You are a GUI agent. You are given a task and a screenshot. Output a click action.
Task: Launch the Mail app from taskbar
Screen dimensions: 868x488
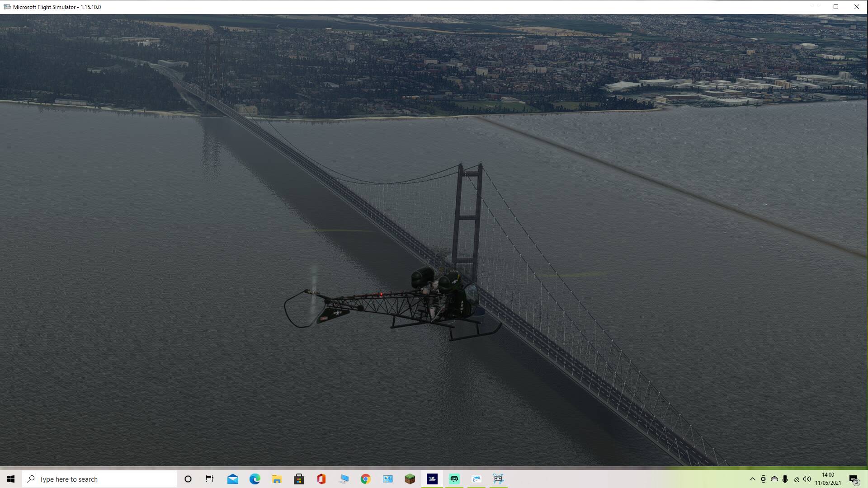point(233,479)
